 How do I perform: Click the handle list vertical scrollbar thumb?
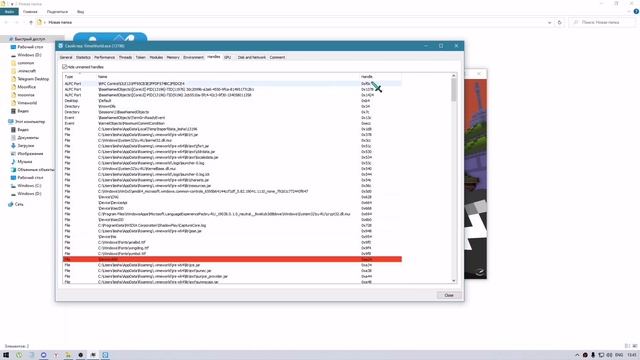click(453, 89)
